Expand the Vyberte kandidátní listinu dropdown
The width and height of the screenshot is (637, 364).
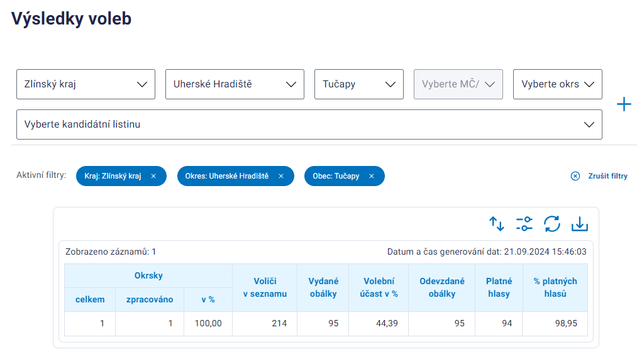(x=309, y=124)
